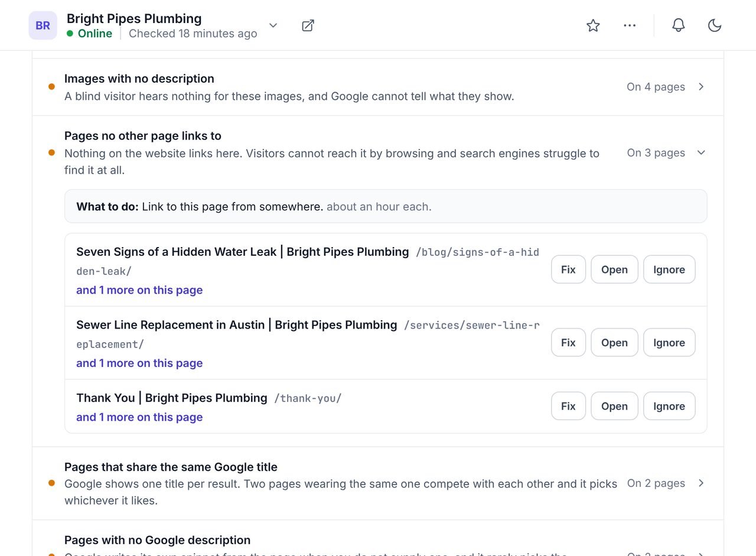Click the On 4 pages count

(x=656, y=87)
